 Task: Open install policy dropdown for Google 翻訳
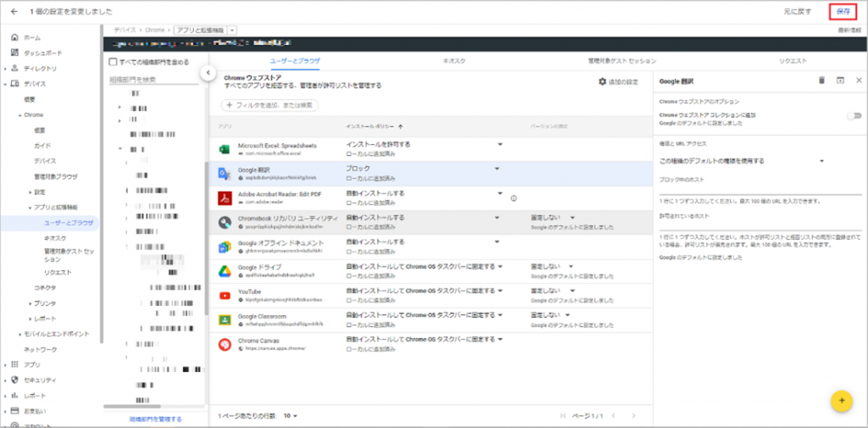(x=497, y=169)
